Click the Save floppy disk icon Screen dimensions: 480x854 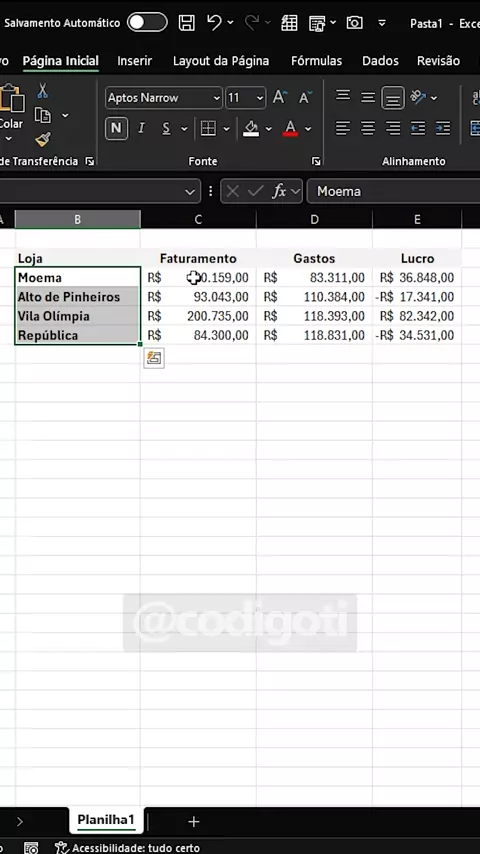187,22
